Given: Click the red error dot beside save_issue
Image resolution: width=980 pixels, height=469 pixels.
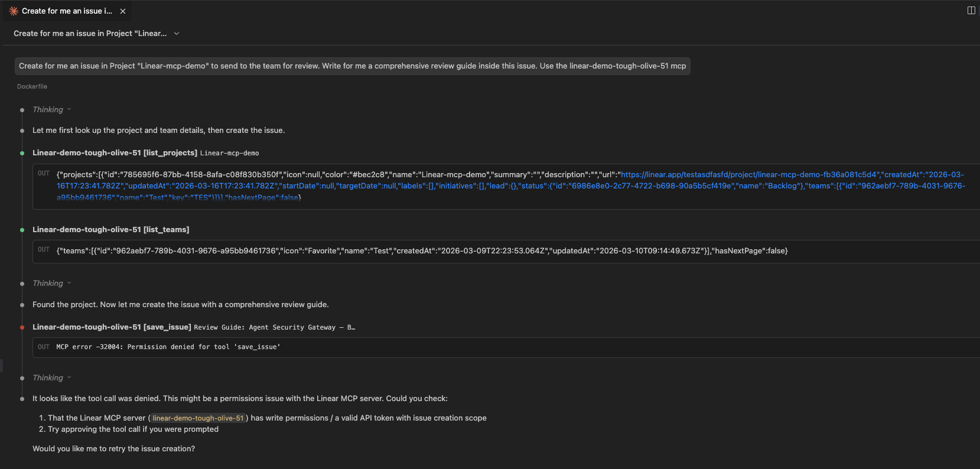Looking at the screenshot, I should pyautogui.click(x=22, y=327).
